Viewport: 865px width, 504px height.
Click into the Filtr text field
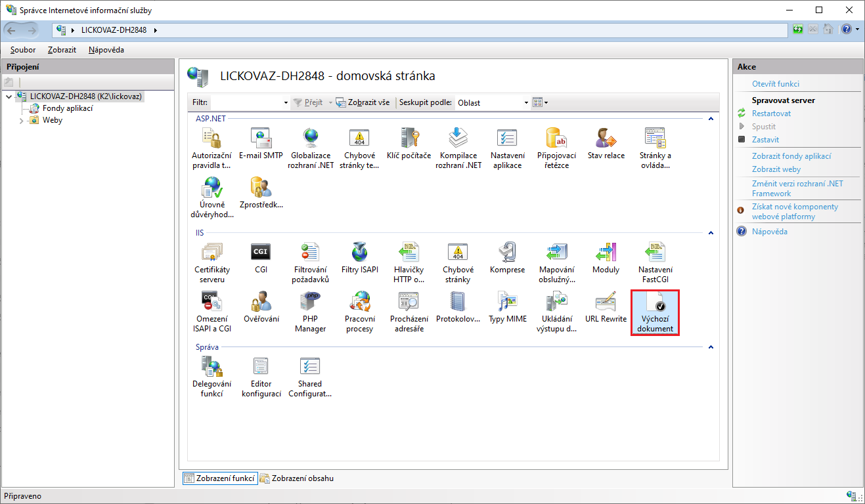(x=246, y=103)
